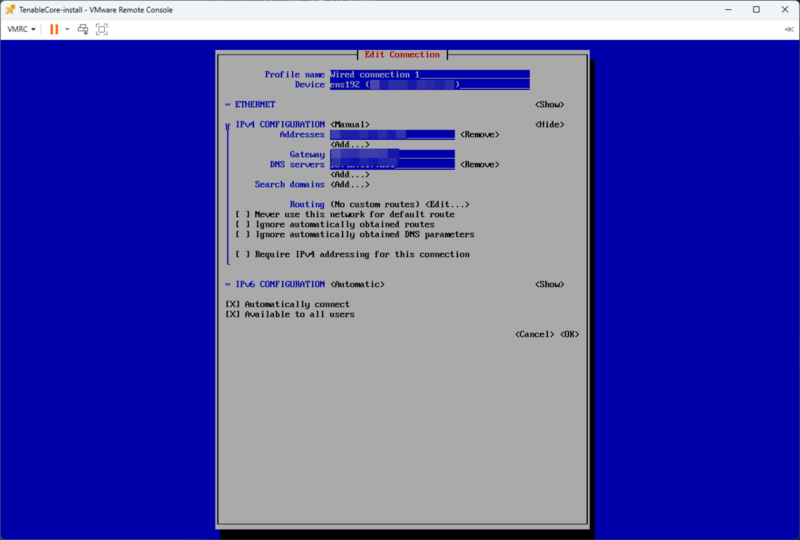800x540 pixels.
Task: Open the VMRC dropdown menu
Action: coord(21,29)
